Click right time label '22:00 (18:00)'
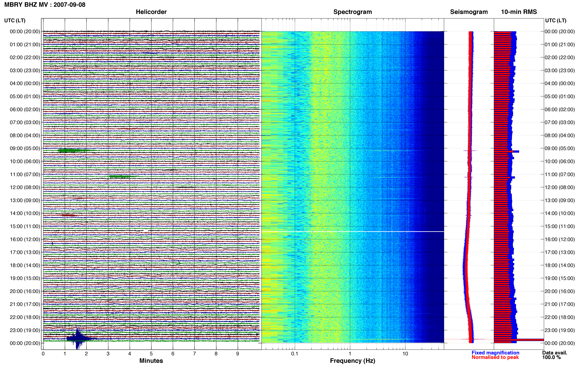 pos(560,317)
